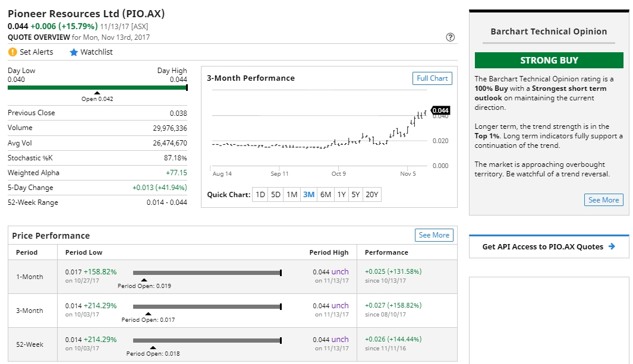The width and height of the screenshot is (633, 364).
Task: Select the 1Y chart timeframe
Action: click(342, 194)
